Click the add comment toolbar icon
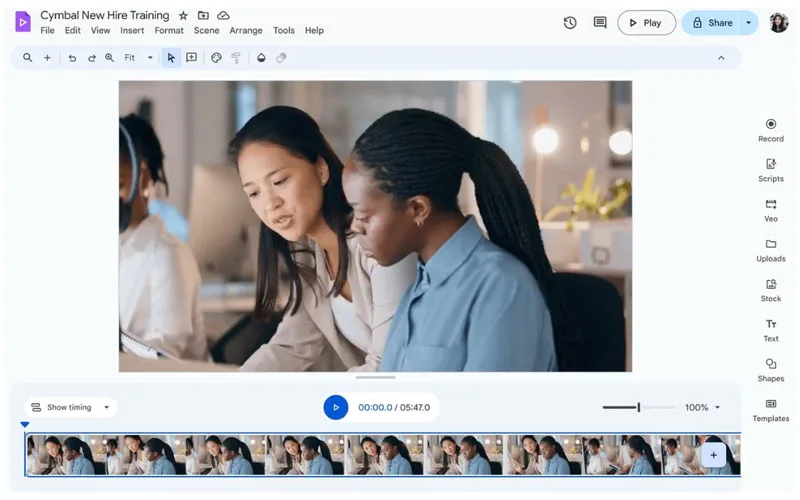The width and height of the screenshot is (800, 500). tap(191, 58)
